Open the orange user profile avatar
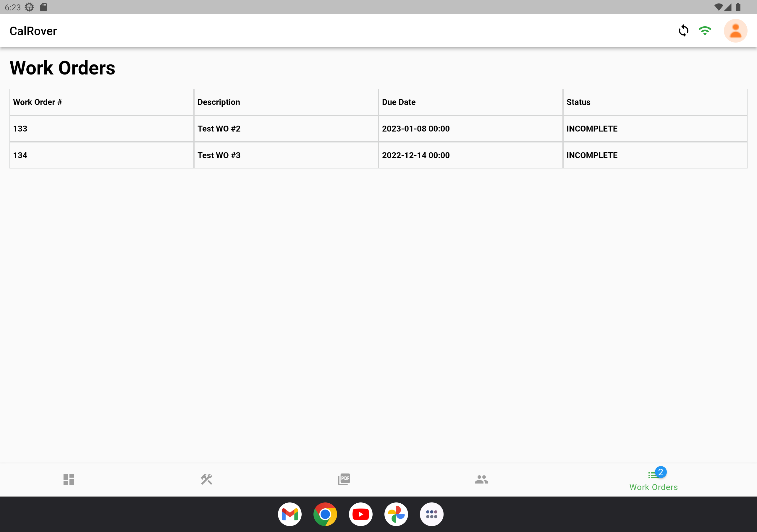Viewport: 757px width, 532px height. click(x=735, y=31)
